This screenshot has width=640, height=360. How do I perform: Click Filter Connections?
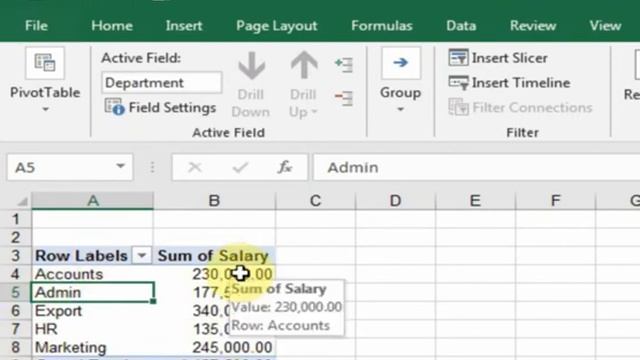(x=520, y=108)
